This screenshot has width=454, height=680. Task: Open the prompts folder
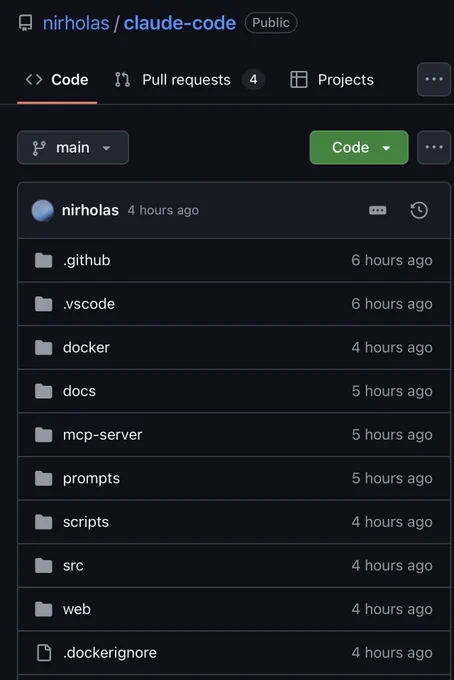pos(91,478)
